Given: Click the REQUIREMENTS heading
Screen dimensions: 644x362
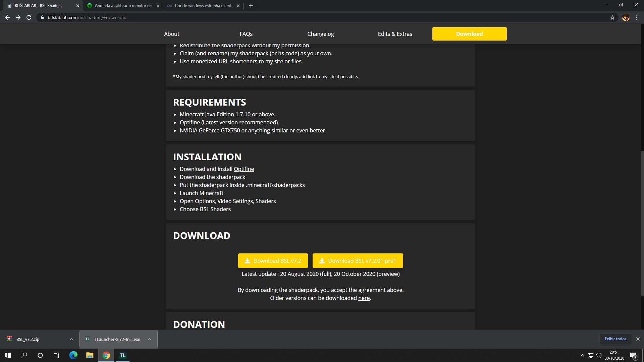Looking at the screenshot, I should tap(210, 102).
